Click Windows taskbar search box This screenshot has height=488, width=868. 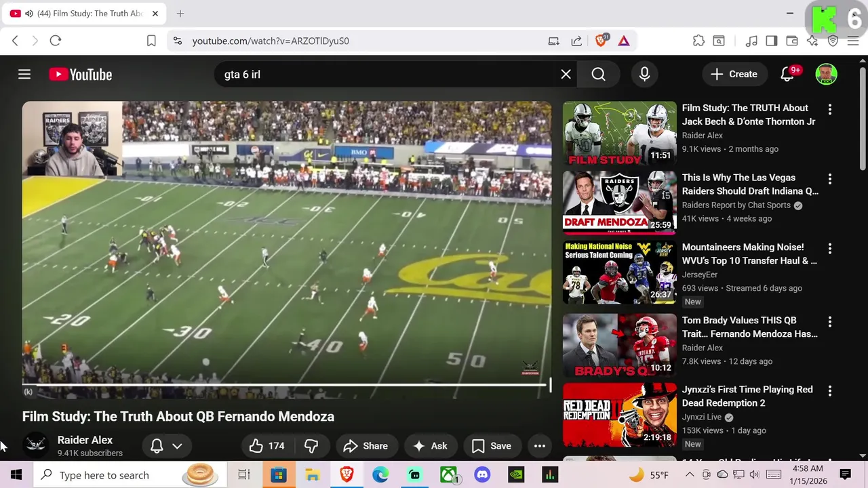point(129,475)
